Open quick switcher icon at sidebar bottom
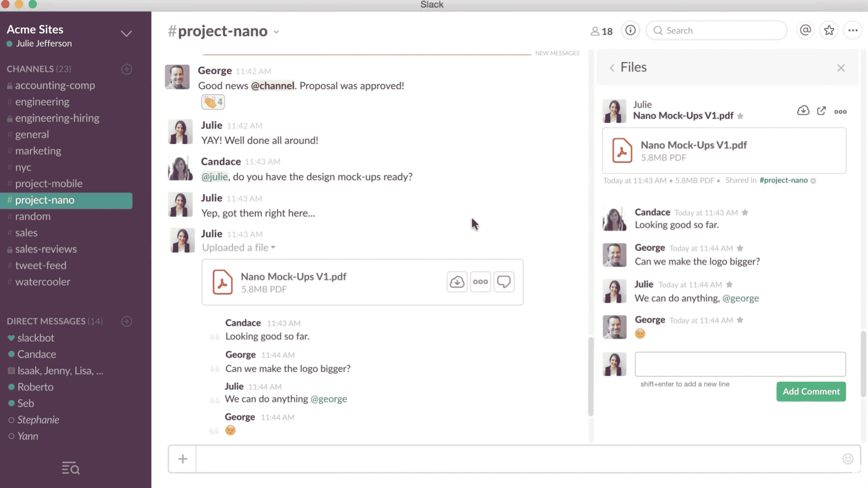The height and width of the screenshot is (488, 868). coord(71,468)
